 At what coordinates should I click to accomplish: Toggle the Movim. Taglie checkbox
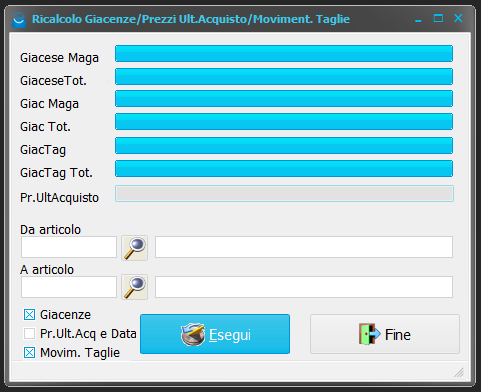pos(29,352)
